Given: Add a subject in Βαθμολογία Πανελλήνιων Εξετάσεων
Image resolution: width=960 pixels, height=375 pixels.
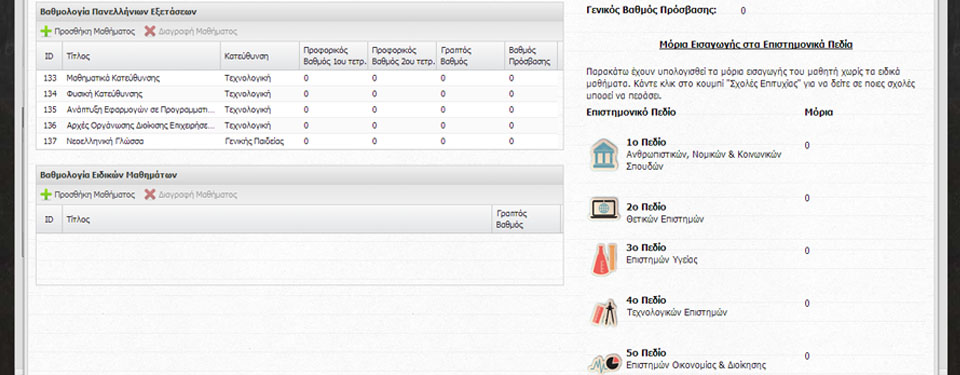Looking at the screenshot, I should (x=88, y=31).
